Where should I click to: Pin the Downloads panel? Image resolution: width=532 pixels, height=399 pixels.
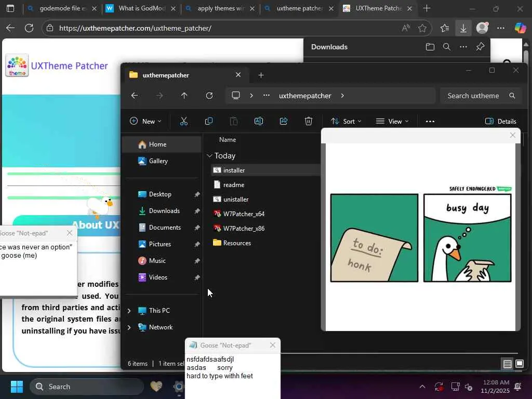(480, 47)
